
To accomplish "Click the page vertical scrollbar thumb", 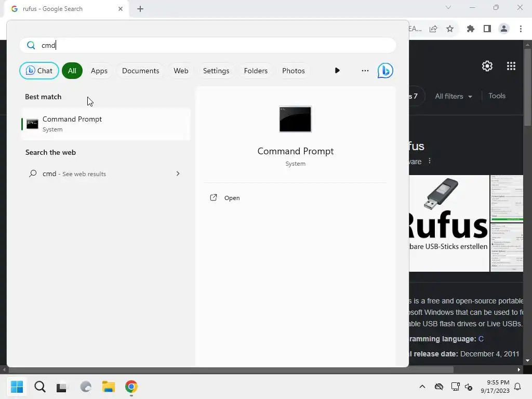I will pos(527,87).
